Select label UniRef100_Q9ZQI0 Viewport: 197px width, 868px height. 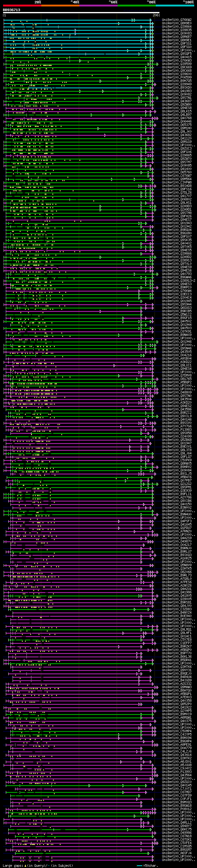pyautogui.click(x=177, y=782)
